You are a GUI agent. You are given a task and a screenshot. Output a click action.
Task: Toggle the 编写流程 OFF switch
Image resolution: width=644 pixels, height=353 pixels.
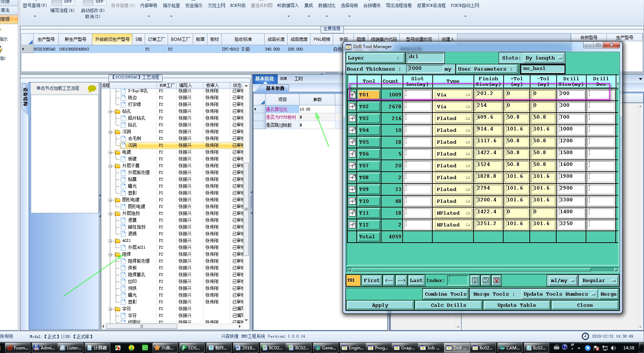[x=62, y=2]
